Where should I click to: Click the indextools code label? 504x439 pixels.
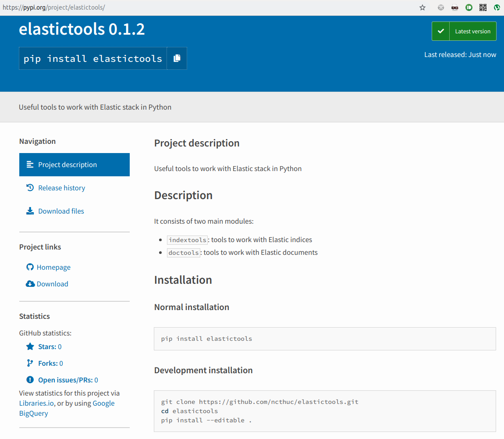tap(188, 240)
